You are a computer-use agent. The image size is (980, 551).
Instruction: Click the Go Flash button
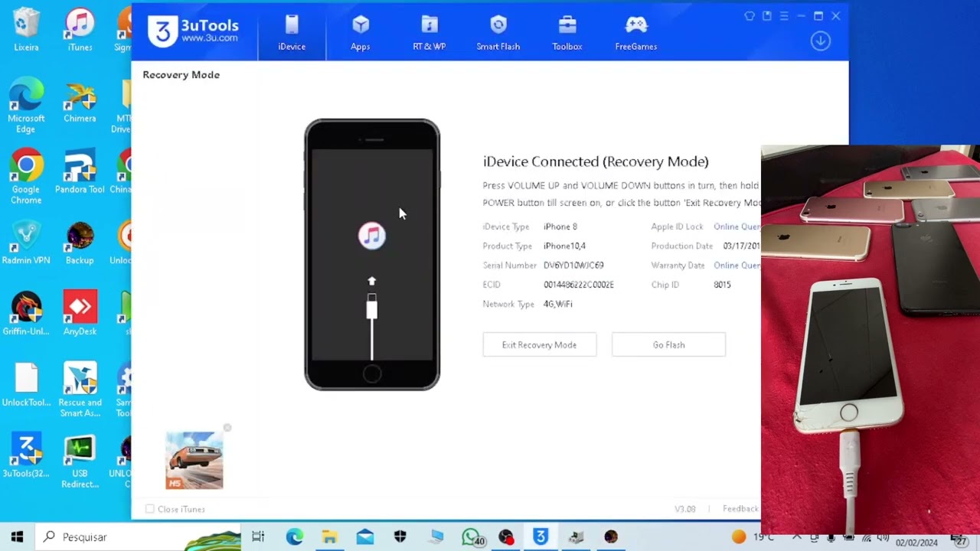668,344
